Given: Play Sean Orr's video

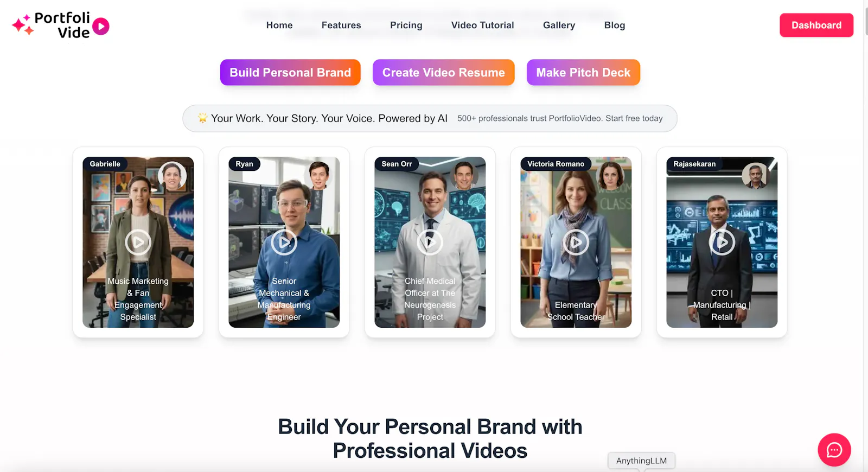Looking at the screenshot, I should point(430,242).
